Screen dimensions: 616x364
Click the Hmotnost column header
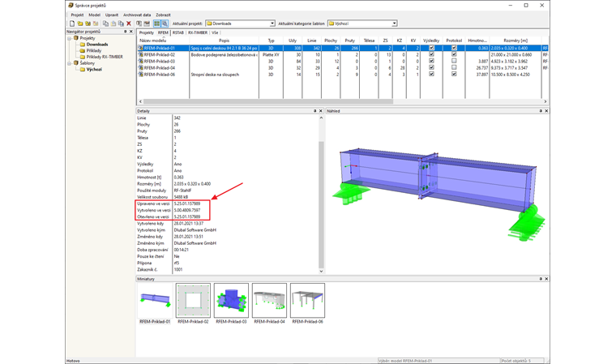(477, 41)
